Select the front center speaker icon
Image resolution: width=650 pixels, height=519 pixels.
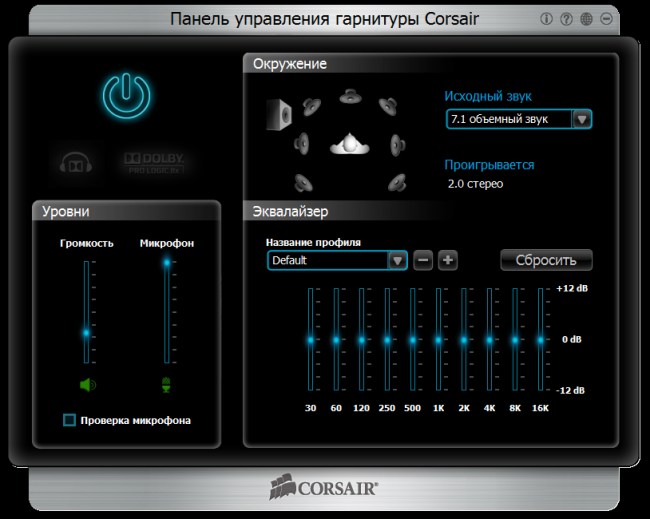tap(348, 97)
